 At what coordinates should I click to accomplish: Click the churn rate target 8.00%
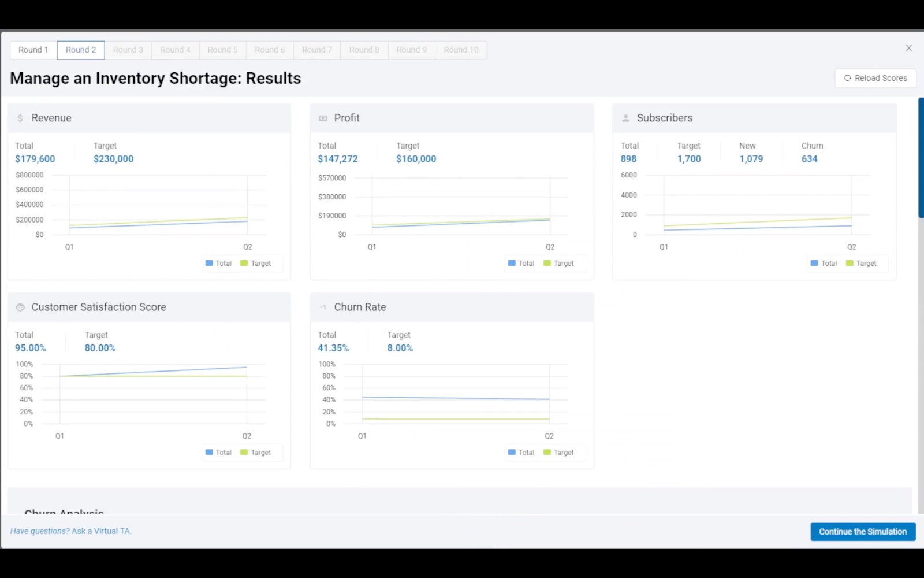coord(400,348)
